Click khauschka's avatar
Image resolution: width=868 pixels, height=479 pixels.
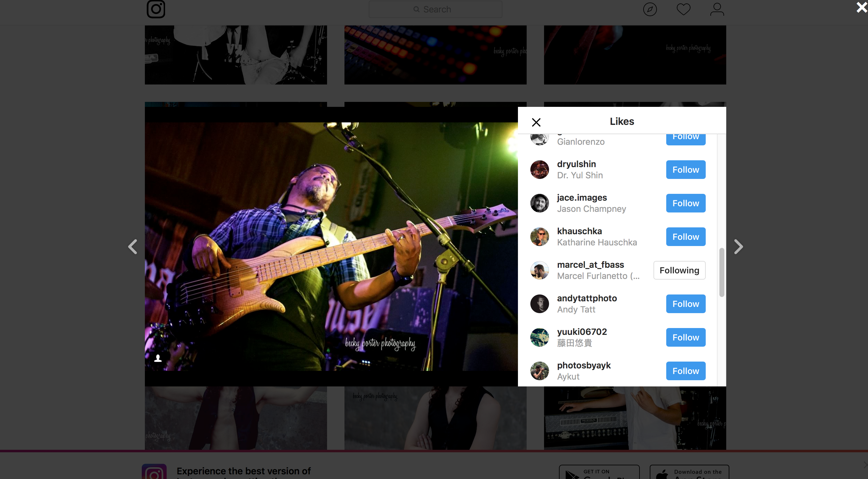click(539, 237)
